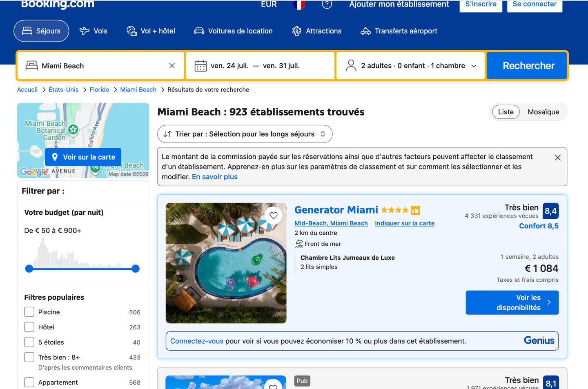Viewport: 588px width, 389px height.
Task: Toggle the Piscine filter checkbox
Action: 29,312
